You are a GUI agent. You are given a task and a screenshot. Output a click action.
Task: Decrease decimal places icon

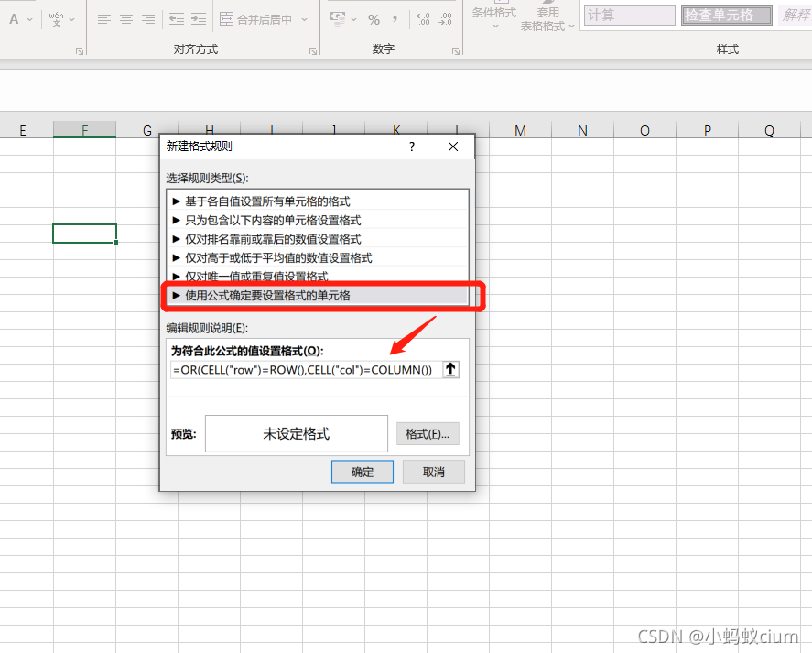tap(445, 20)
